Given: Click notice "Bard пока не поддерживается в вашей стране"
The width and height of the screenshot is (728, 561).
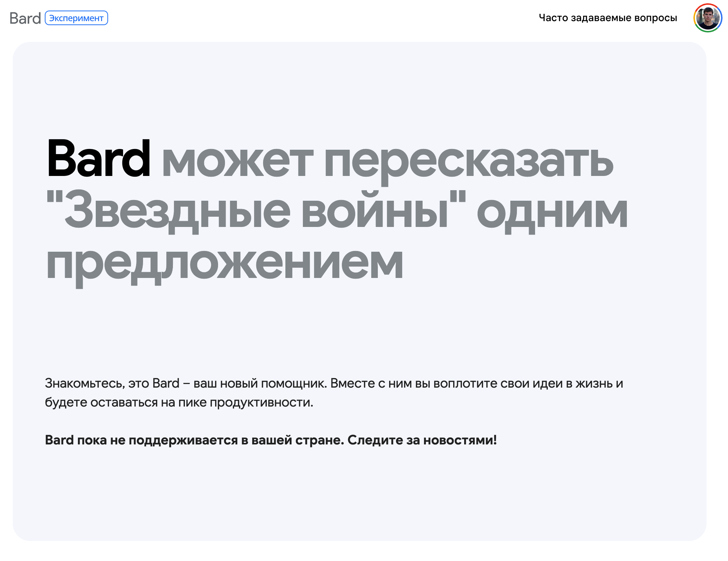Looking at the screenshot, I should 194,440.
